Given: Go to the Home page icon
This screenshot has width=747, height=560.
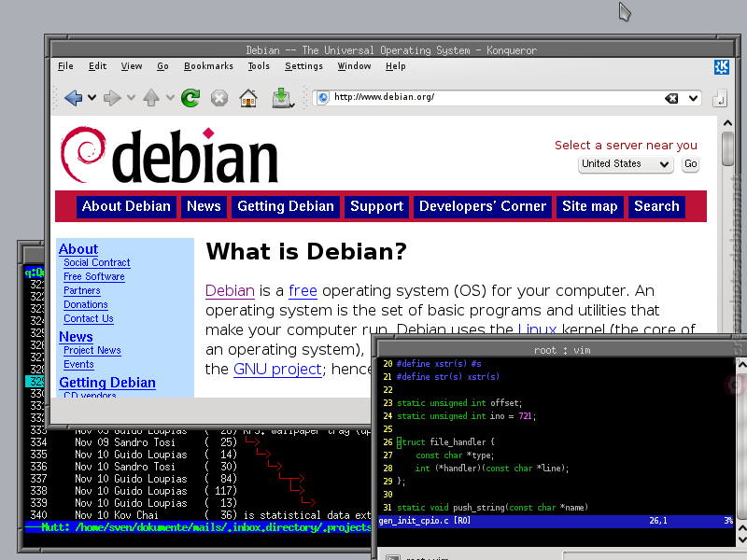Looking at the screenshot, I should [x=248, y=99].
